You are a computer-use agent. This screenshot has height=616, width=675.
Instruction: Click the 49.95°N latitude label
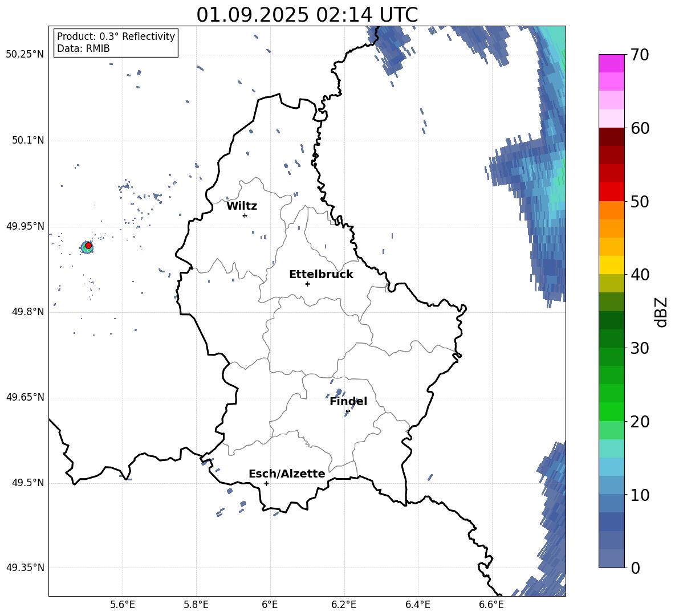click(x=25, y=226)
